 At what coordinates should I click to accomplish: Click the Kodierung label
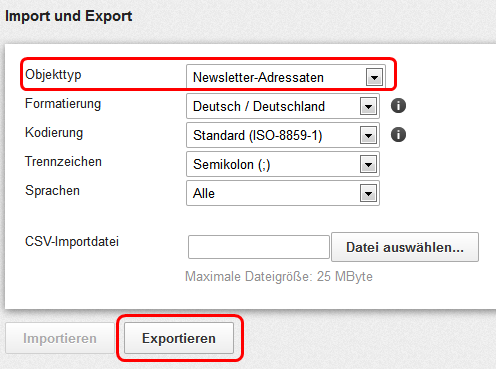coord(54,133)
